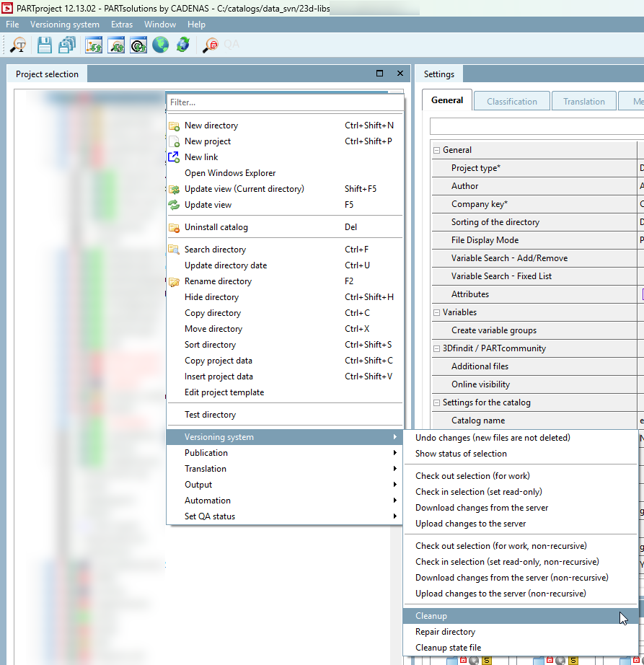Collapse the Variables settings group
Viewport: 644px width, 665px height.
click(437, 312)
